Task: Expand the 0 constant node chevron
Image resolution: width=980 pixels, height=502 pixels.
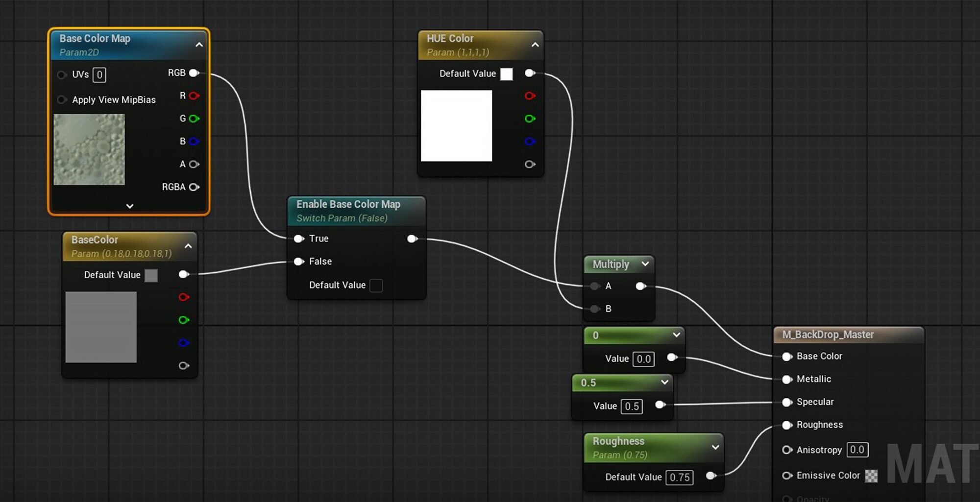Action: 676,335
